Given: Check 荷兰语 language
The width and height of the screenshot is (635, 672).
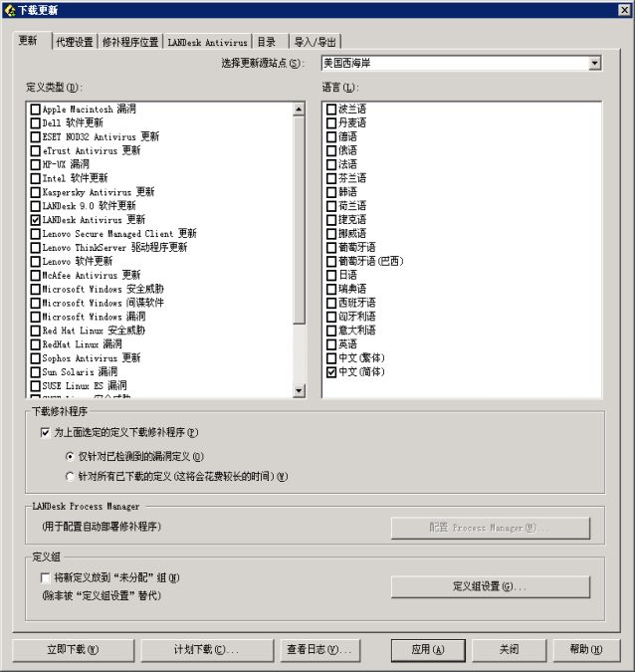Looking at the screenshot, I should [x=331, y=206].
